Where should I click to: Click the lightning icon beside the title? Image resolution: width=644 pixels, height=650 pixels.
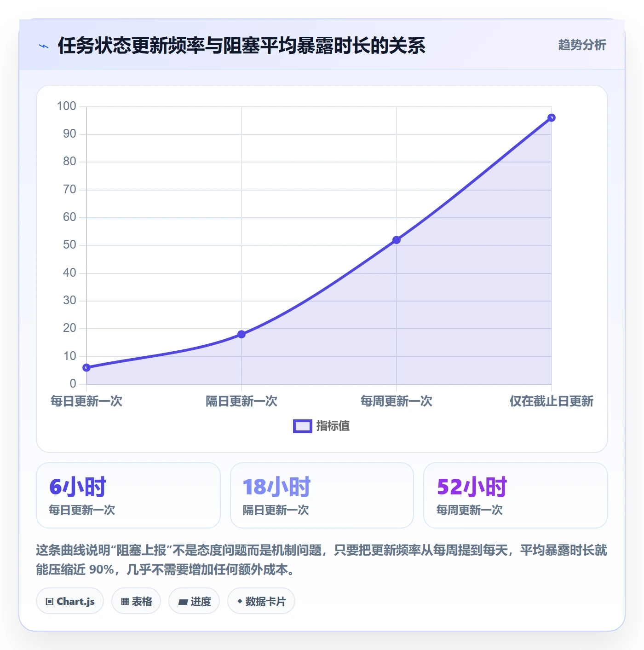[44, 46]
